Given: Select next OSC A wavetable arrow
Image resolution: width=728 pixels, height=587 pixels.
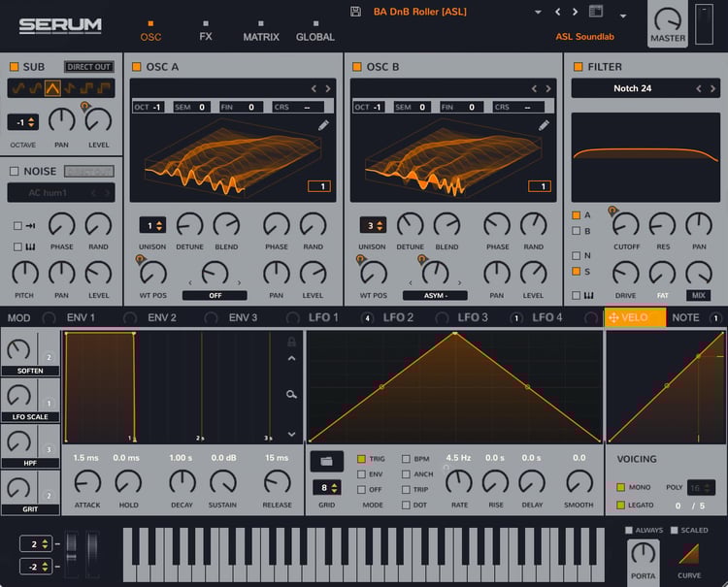Looking at the screenshot, I should click(x=328, y=88).
